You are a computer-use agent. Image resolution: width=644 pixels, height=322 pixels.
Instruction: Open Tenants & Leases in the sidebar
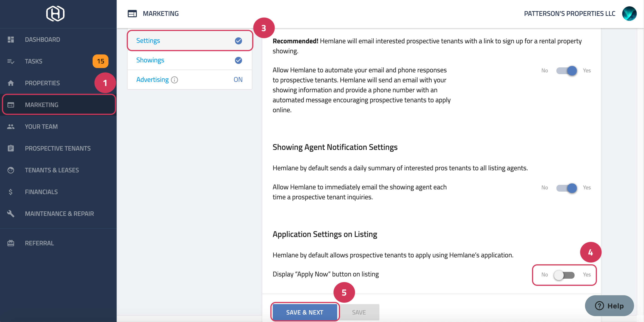[58, 170]
